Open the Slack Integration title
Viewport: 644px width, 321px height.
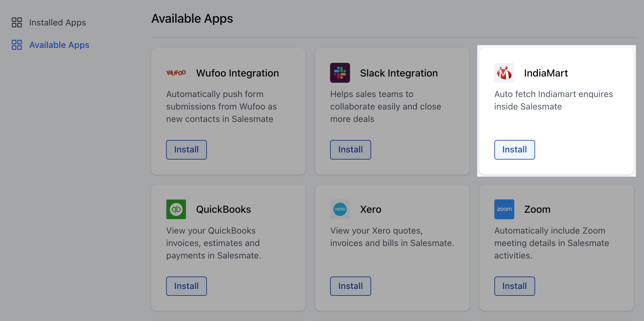pos(399,73)
